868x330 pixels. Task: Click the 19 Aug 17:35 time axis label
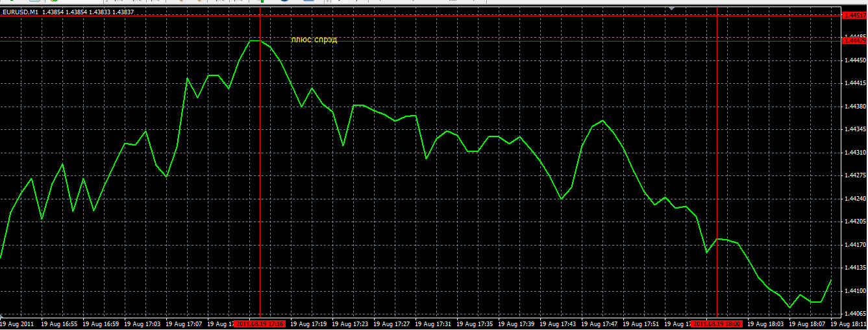tap(475, 324)
